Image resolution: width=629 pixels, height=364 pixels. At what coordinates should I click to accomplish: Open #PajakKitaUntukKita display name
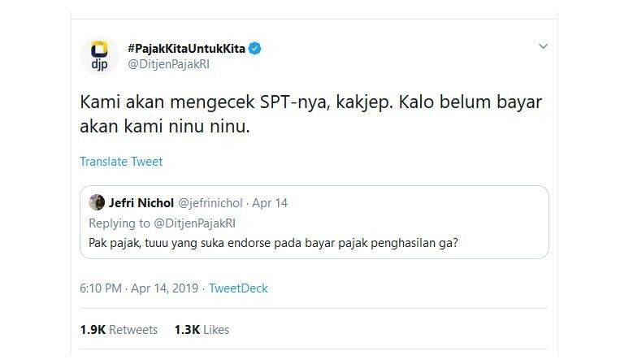pyautogui.click(x=187, y=49)
